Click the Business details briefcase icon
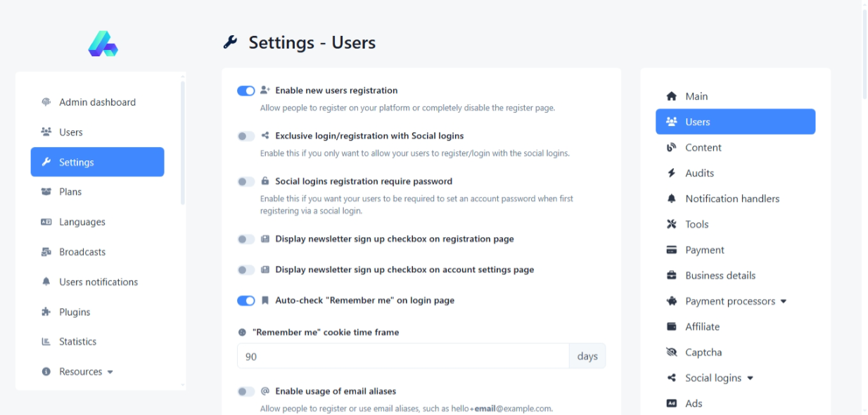Viewport: 868px width, 415px height. click(x=671, y=276)
